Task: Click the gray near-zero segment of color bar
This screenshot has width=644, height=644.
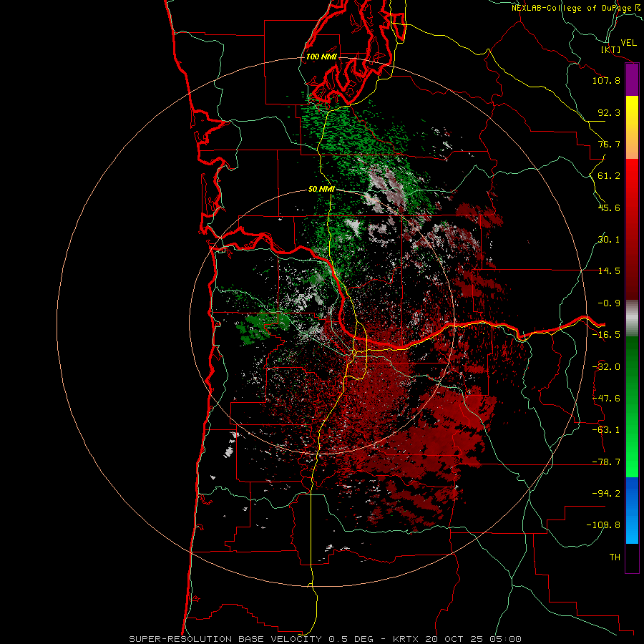Action: point(632,318)
